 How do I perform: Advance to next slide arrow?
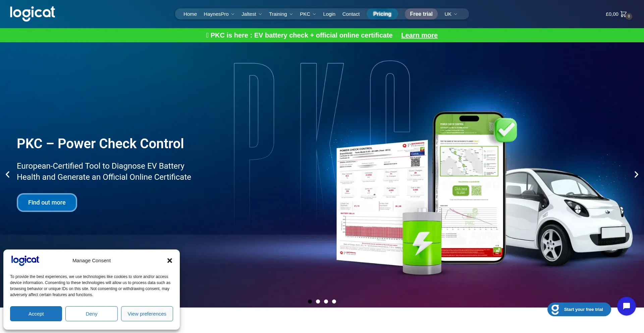pos(636,174)
